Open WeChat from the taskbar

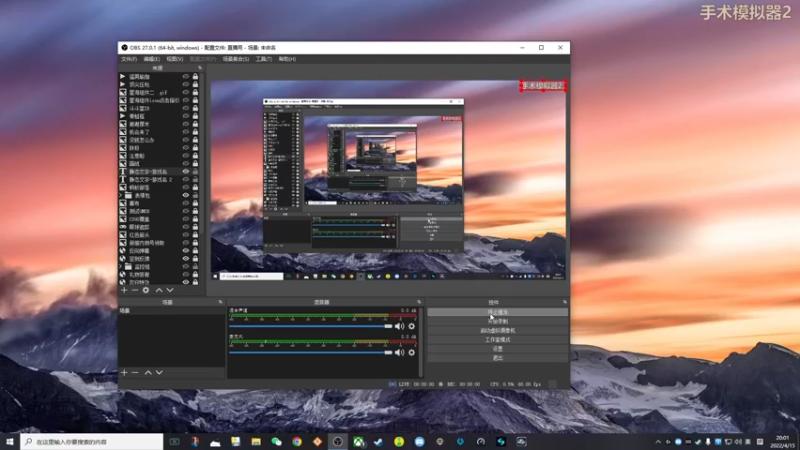pyautogui.click(x=277, y=441)
